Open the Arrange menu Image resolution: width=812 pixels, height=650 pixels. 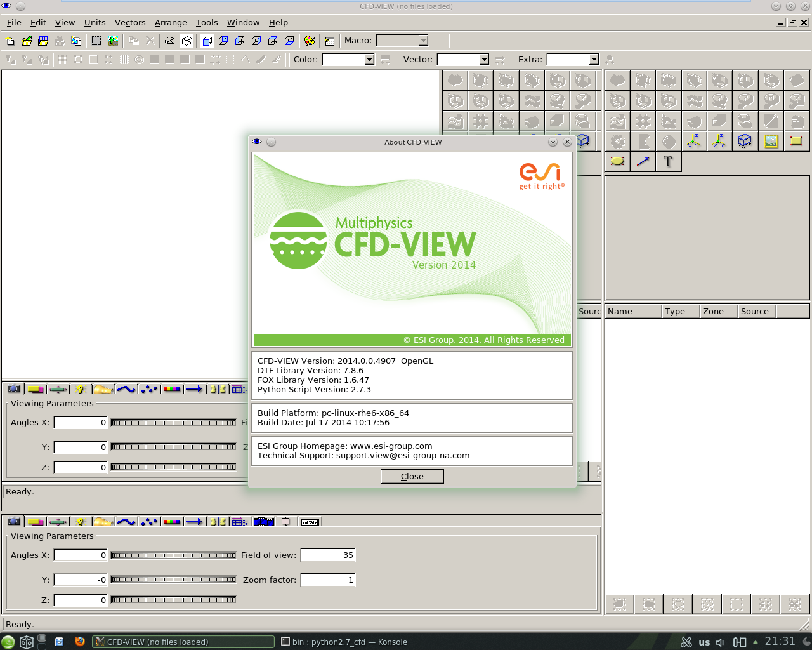[x=171, y=22]
